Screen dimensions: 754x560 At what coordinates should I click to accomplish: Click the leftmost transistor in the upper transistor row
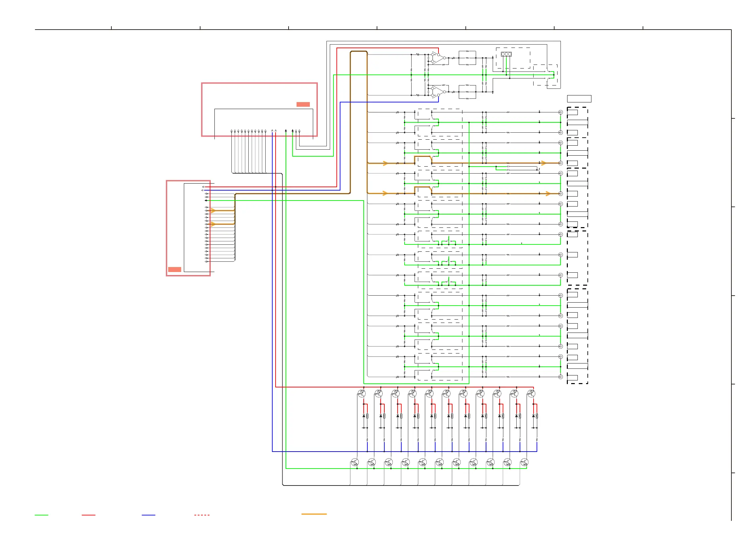(x=362, y=393)
